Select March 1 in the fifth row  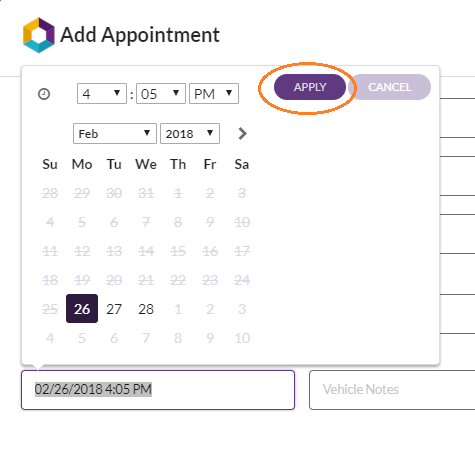click(x=178, y=309)
